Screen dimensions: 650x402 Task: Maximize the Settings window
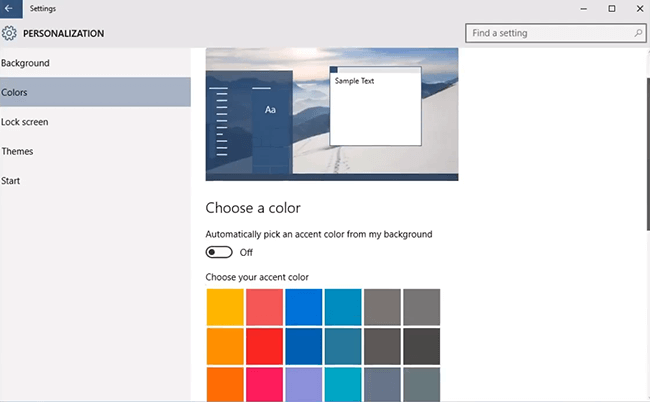pos(611,9)
